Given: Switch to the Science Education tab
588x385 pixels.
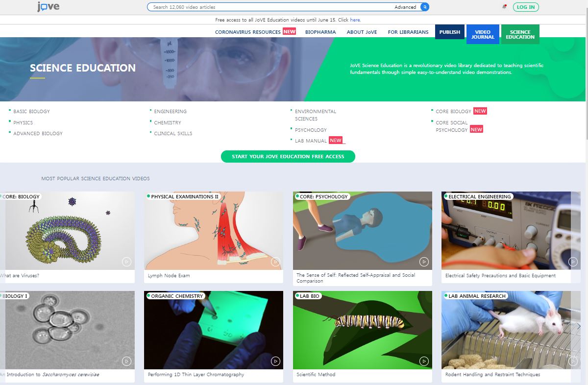Looking at the screenshot, I should tap(520, 34).
